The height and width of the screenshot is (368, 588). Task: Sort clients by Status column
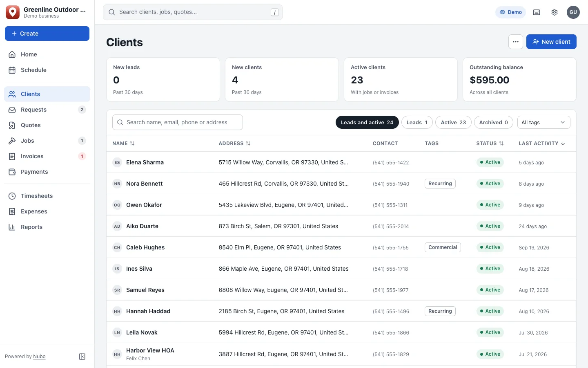tap(490, 144)
